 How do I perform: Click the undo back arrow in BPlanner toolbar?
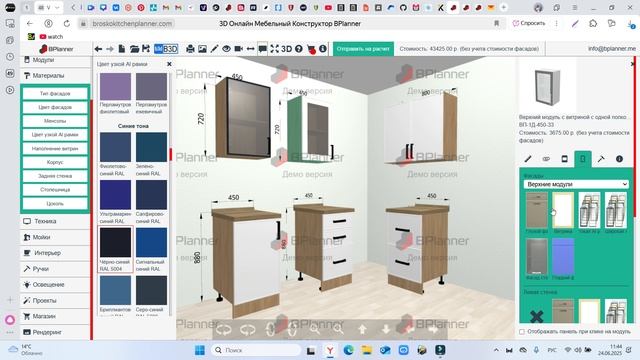tap(98, 49)
